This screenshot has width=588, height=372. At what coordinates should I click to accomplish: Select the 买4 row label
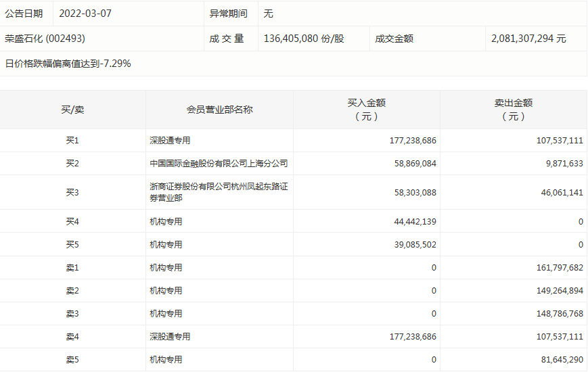72,221
